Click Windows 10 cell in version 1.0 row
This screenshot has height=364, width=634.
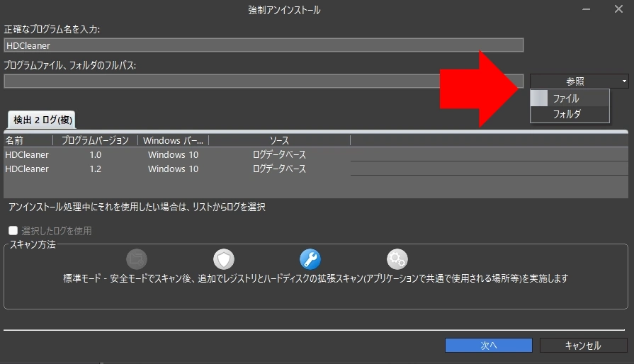[173, 154]
